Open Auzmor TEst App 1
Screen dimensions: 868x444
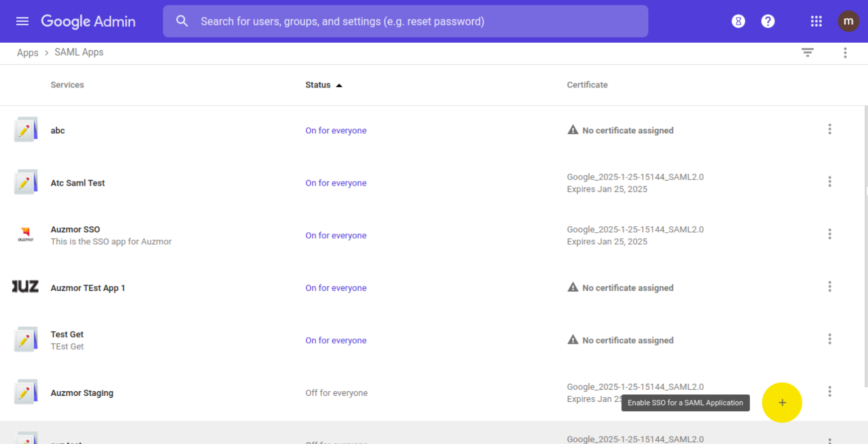87,288
